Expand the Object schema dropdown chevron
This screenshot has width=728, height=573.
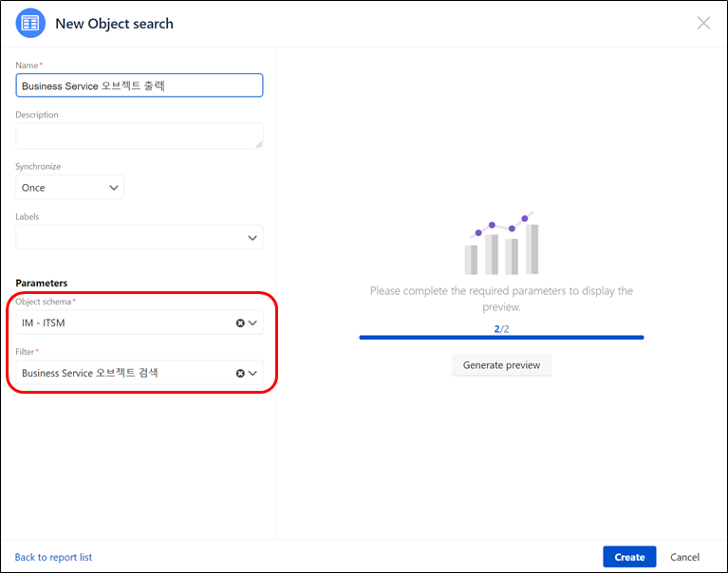[x=252, y=323]
